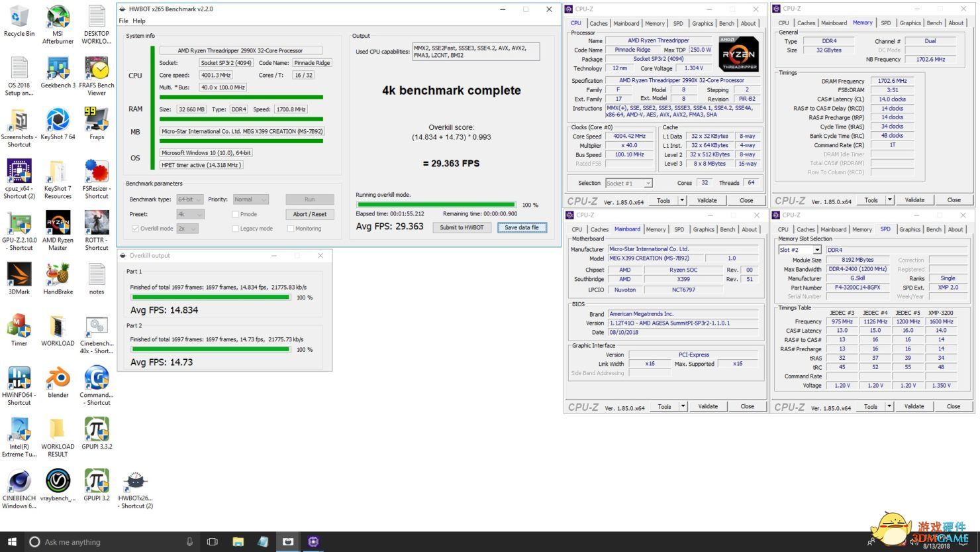Open Intel Extreme Tuning icon
Screen dimensions: 980x552
[19, 438]
